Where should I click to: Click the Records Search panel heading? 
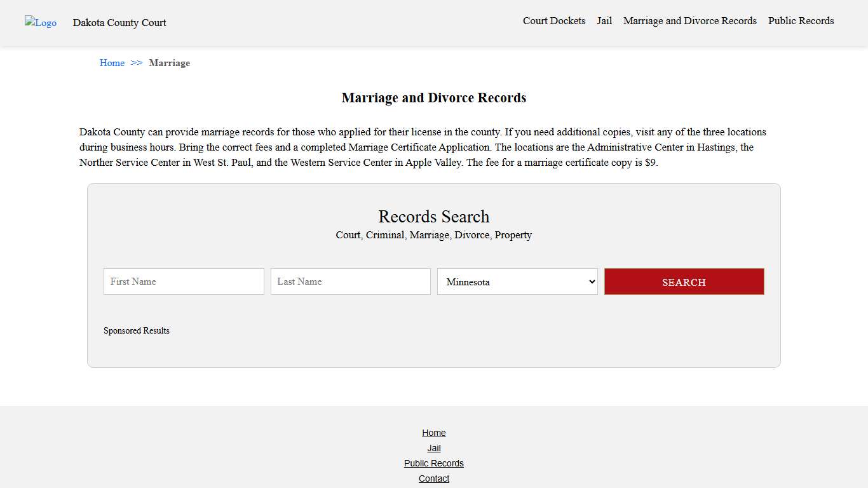(434, 217)
